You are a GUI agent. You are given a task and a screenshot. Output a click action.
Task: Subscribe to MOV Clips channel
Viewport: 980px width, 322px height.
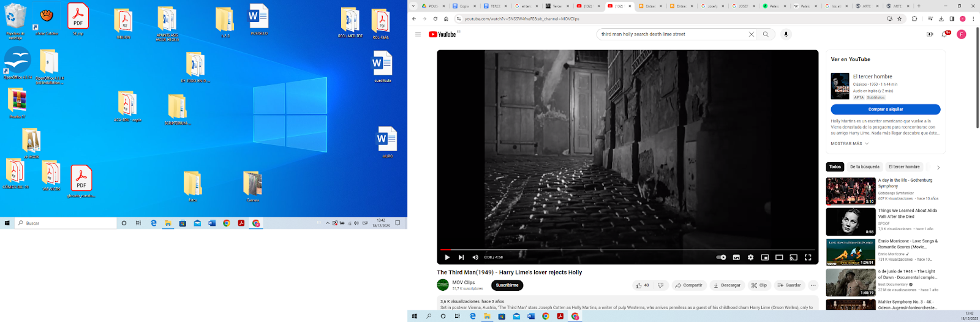507,285
